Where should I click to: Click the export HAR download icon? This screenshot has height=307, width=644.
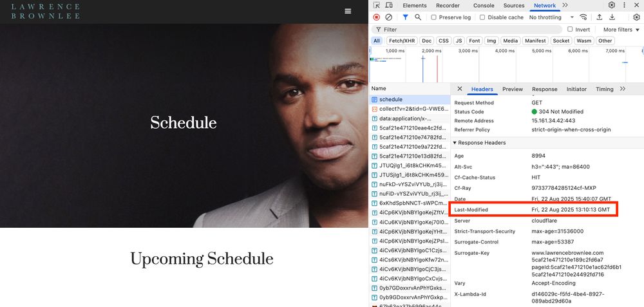[x=612, y=17]
